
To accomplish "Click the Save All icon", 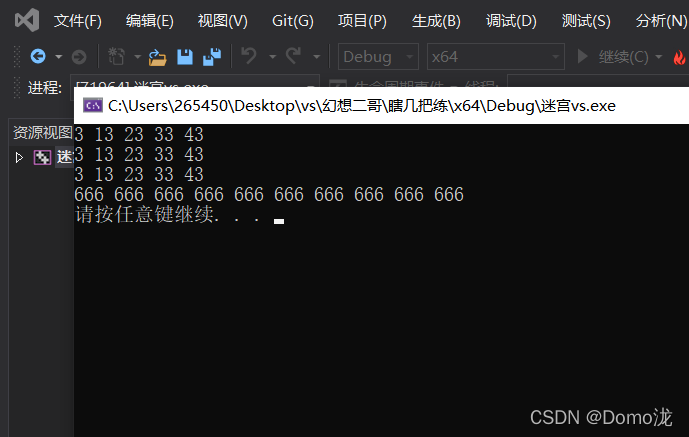I will 212,57.
